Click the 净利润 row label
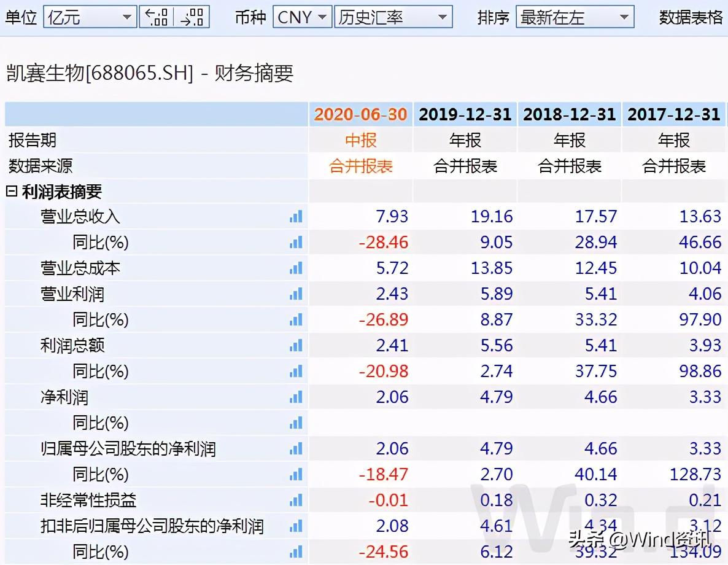 click(64, 397)
